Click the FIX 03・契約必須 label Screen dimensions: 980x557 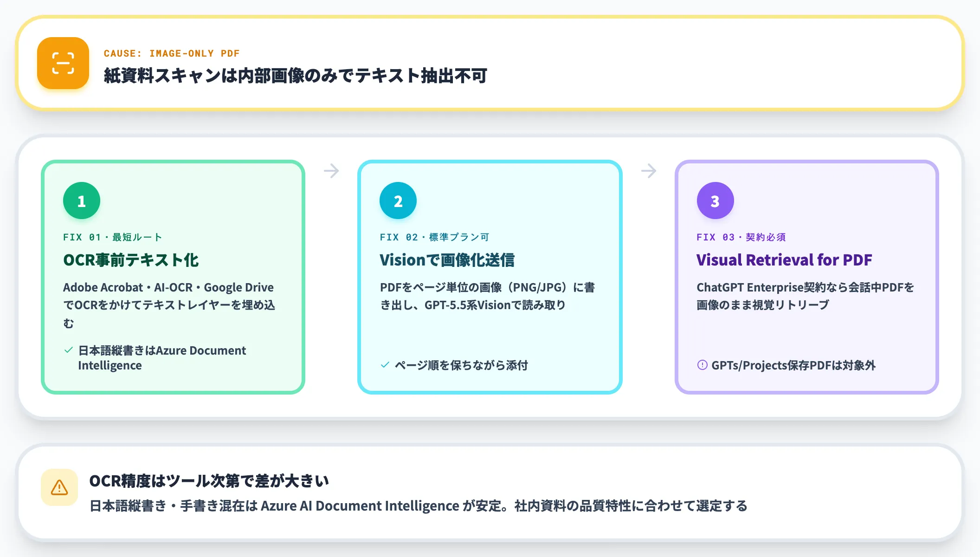coord(741,237)
